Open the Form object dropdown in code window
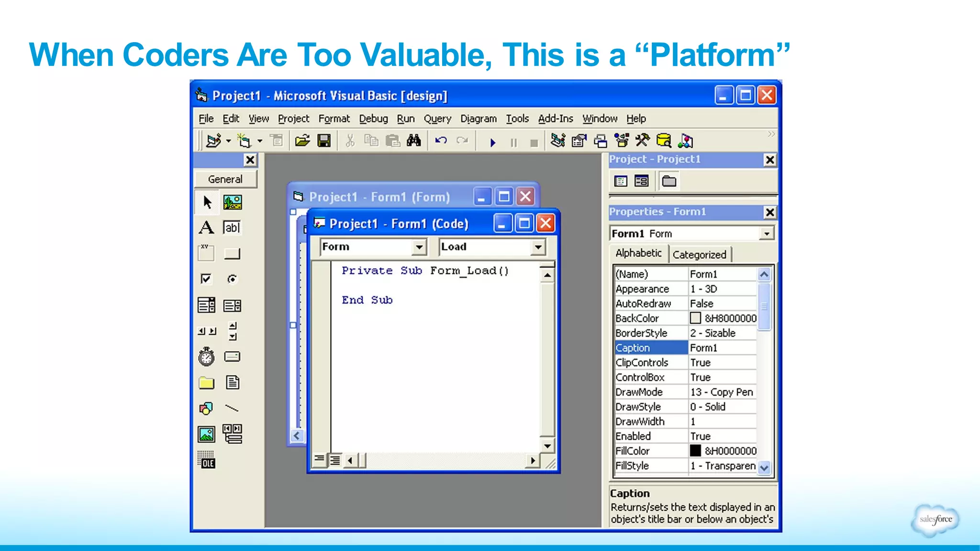980x551 pixels. click(x=419, y=247)
